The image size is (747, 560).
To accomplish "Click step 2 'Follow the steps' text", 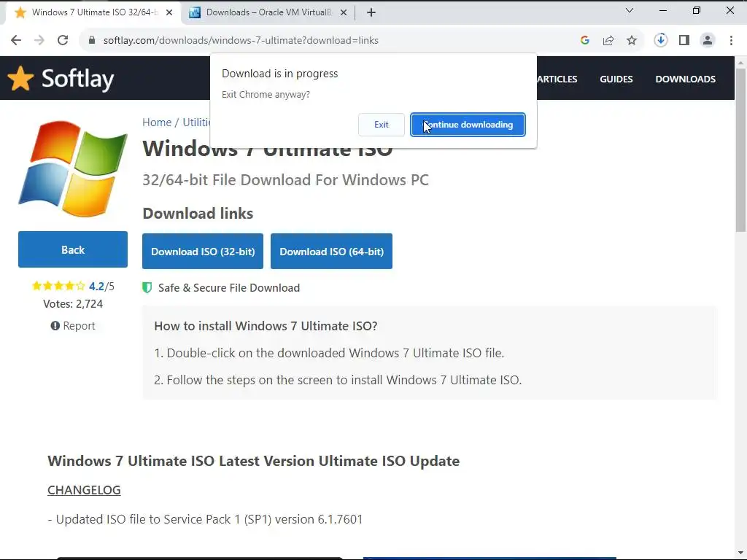I will coord(338,380).
